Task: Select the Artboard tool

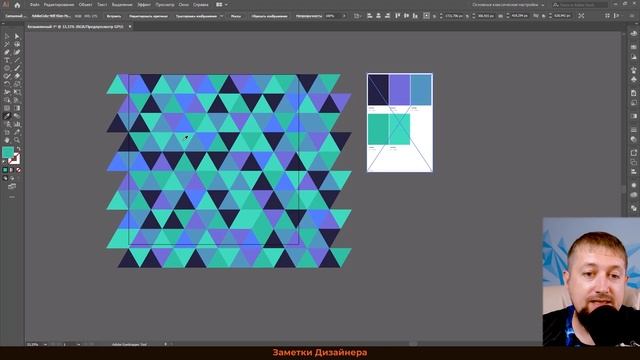Action: [7, 132]
